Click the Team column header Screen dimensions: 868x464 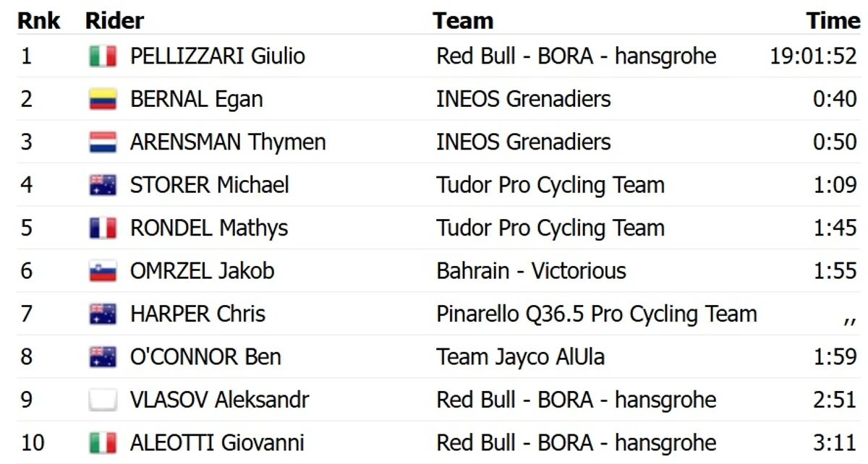463,20
